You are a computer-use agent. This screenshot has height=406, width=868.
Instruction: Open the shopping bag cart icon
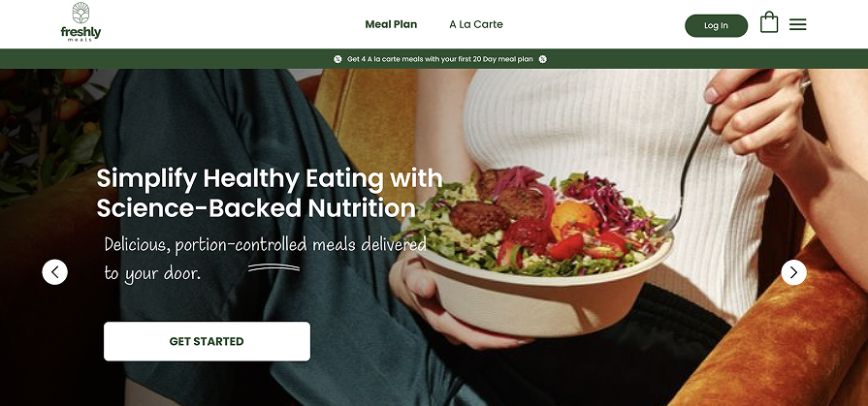(x=769, y=22)
